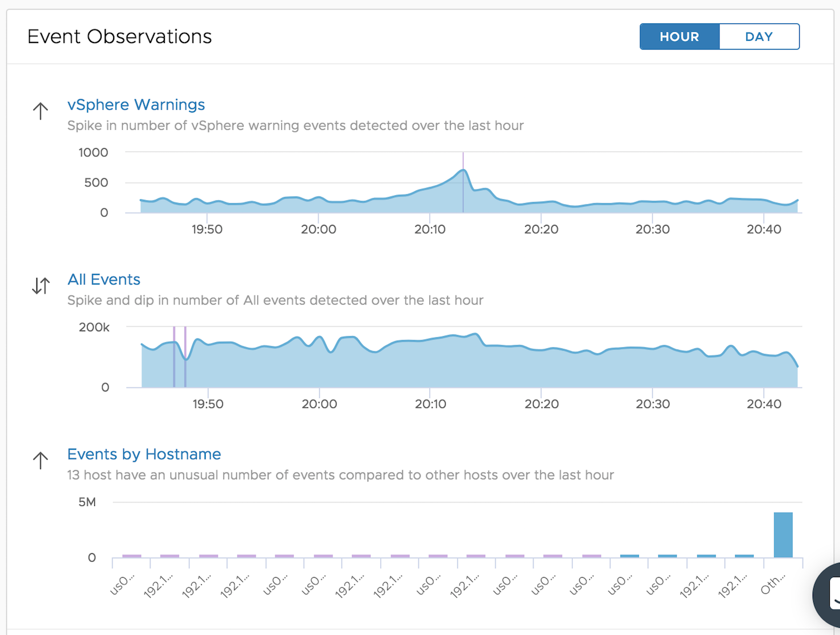Click the tall blue 'Oth...' bar
The width and height of the screenshot is (840, 635).
pyautogui.click(x=783, y=535)
